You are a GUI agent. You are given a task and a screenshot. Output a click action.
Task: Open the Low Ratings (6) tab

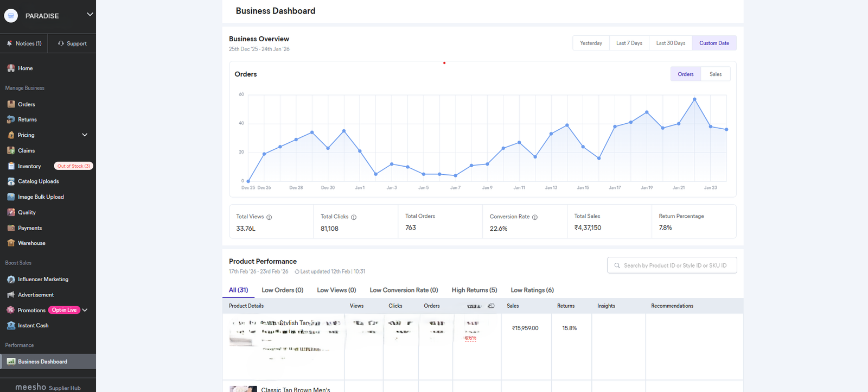pyautogui.click(x=532, y=290)
